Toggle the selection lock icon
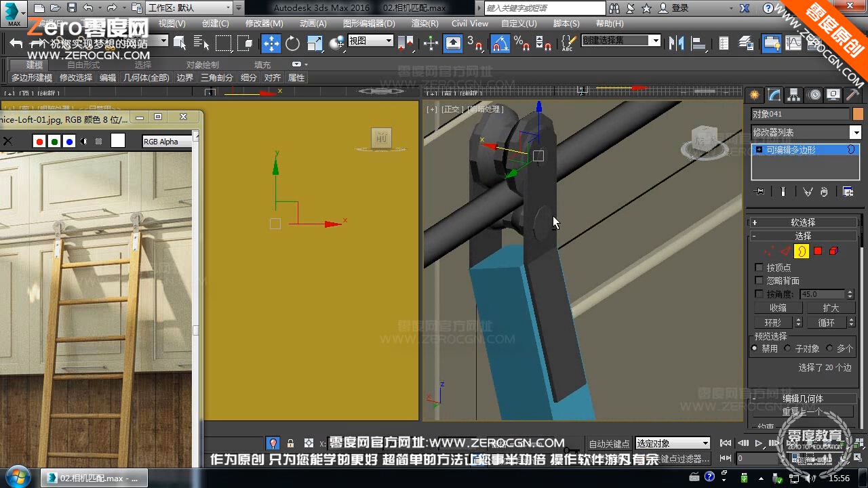The height and width of the screenshot is (488, 868). pyautogui.click(x=291, y=443)
